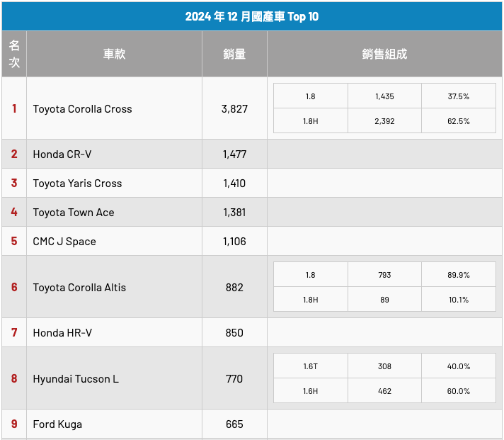Click the 60.0% share cell
This screenshot has width=504, height=440.
pos(459,391)
